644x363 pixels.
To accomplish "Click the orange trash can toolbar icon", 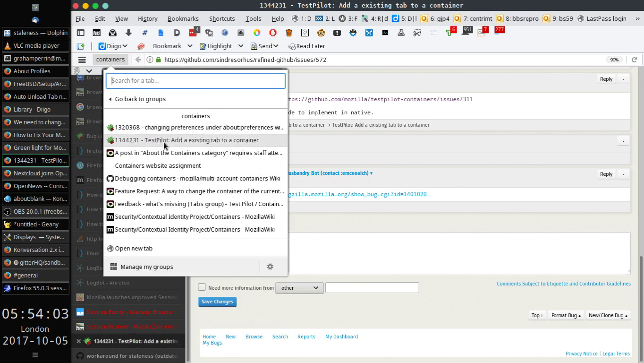I will click(289, 33).
